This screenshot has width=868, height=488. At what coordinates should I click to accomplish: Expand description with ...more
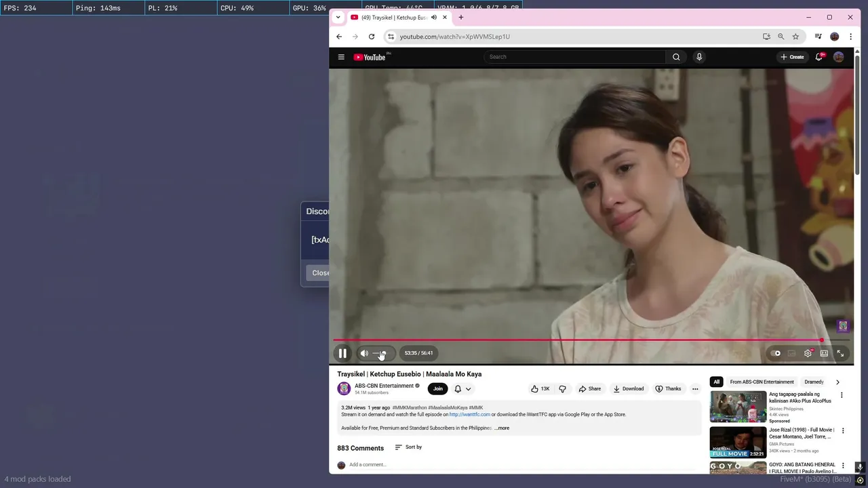point(502,428)
